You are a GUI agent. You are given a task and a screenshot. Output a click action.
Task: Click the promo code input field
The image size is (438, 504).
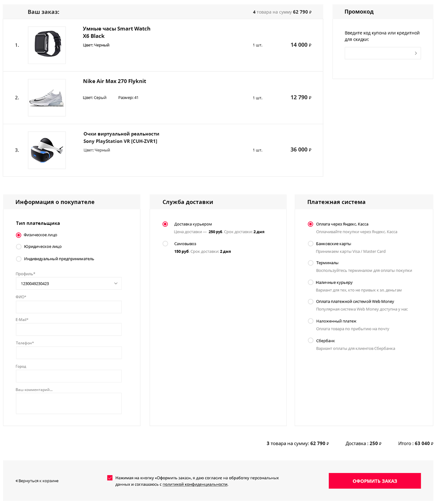coord(378,53)
